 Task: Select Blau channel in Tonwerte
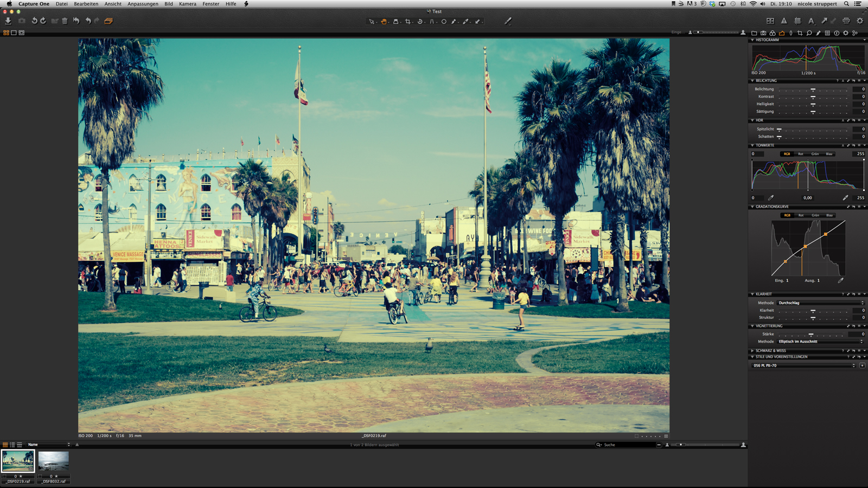point(829,154)
